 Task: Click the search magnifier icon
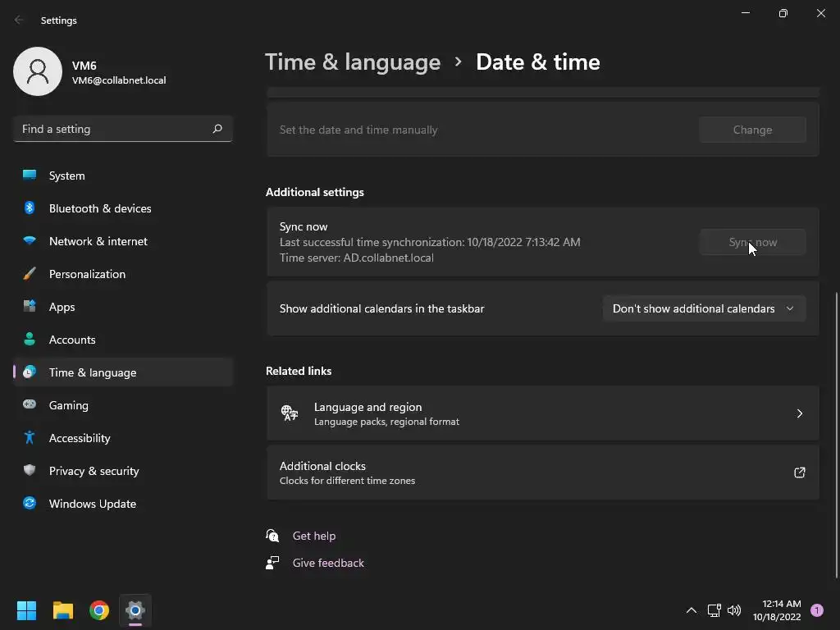(217, 129)
